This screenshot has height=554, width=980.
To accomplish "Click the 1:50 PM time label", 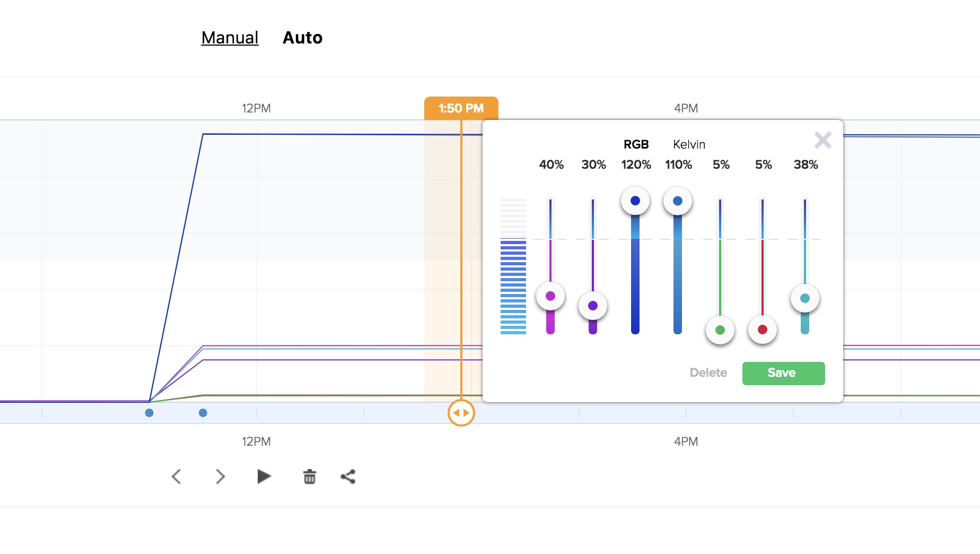I will (x=461, y=108).
